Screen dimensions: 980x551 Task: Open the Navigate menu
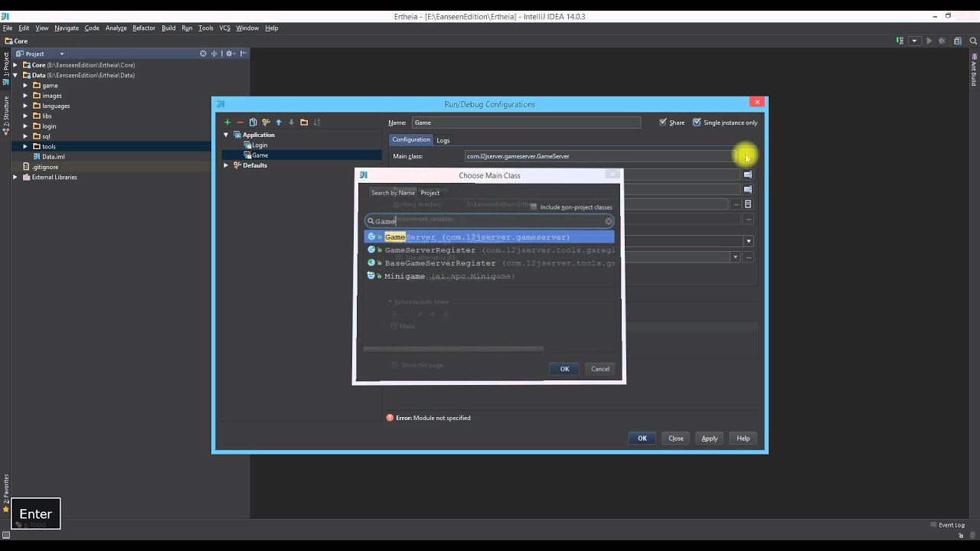coord(67,28)
